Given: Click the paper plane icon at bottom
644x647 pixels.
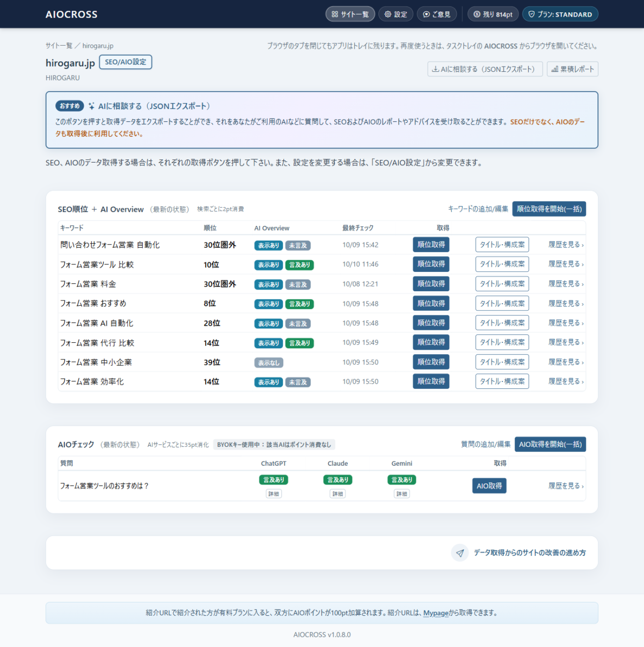Looking at the screenshot, I should (x=460, y=553).
